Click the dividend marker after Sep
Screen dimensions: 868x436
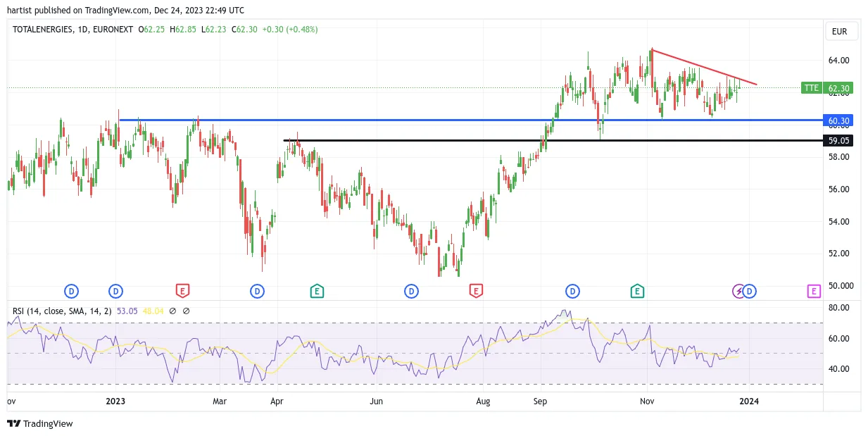tap(572, 291)
